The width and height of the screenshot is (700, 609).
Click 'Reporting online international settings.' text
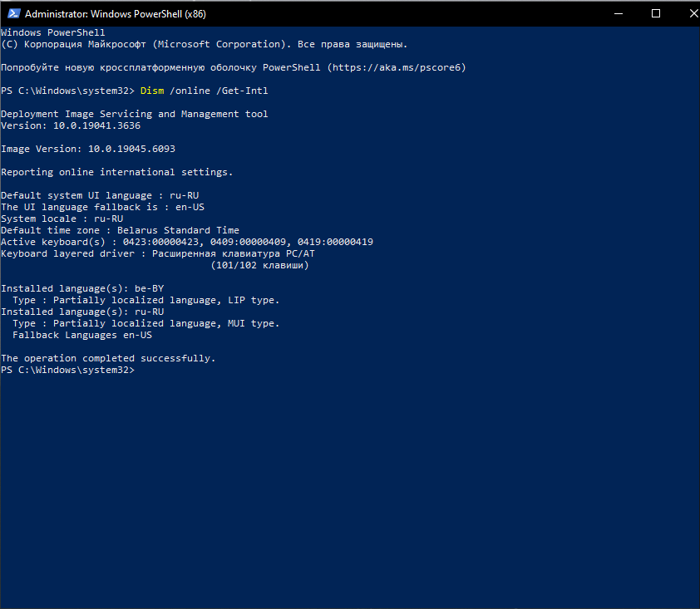[x=117, y=172]
